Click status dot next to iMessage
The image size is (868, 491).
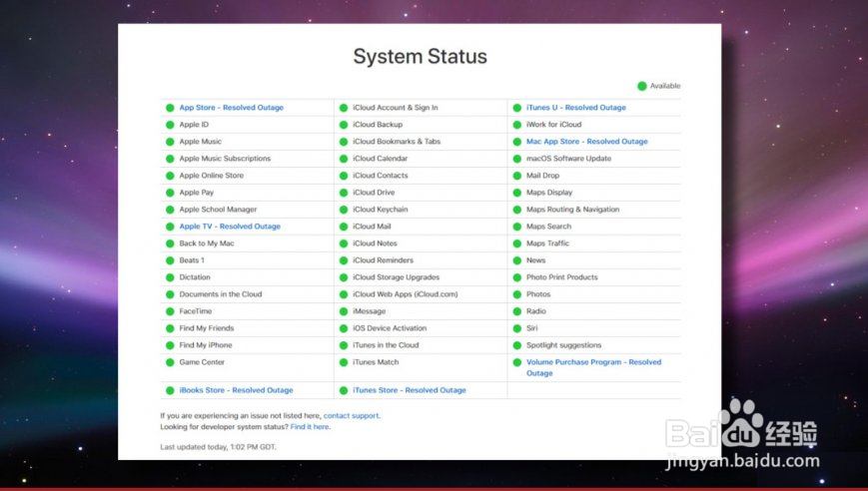[x=344, y=311]
